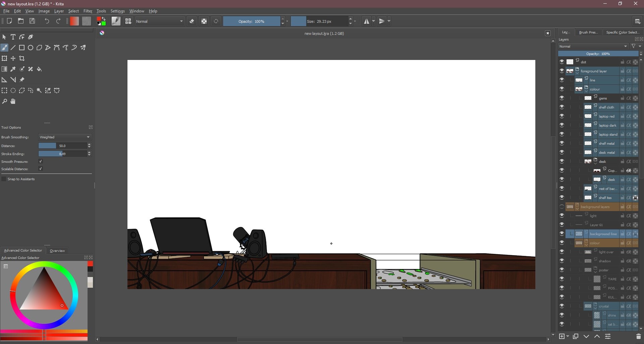The width and height of the screenshot is (644, 344).
Task: Select the Color Sampler eyedropper tool
Action: (13, 69)
